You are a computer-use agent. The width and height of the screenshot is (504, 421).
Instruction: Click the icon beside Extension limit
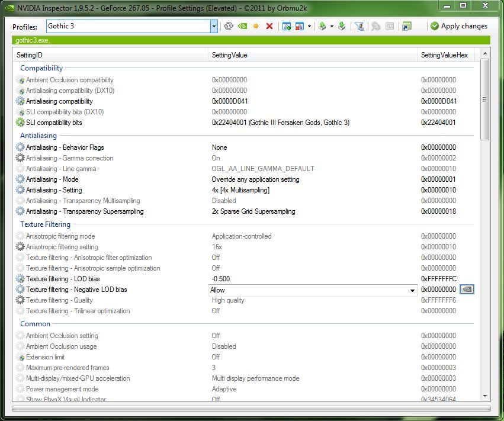[20, 356]
